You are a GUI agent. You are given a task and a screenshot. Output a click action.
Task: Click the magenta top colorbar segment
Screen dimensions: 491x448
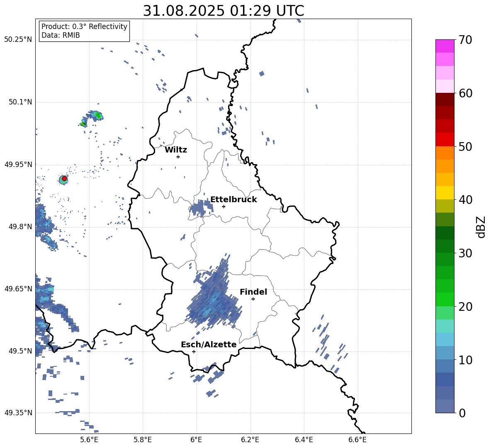click(x=445, y=46)
